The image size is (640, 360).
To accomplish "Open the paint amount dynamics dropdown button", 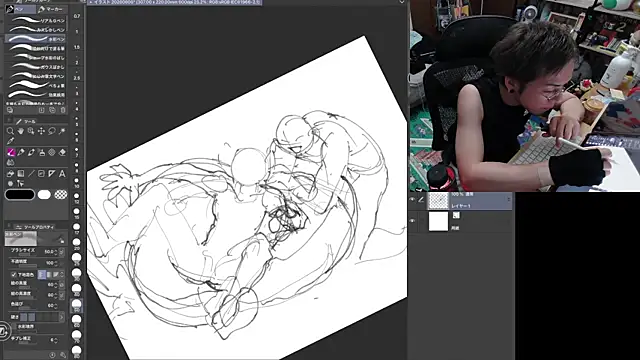I will coord(62,284).
